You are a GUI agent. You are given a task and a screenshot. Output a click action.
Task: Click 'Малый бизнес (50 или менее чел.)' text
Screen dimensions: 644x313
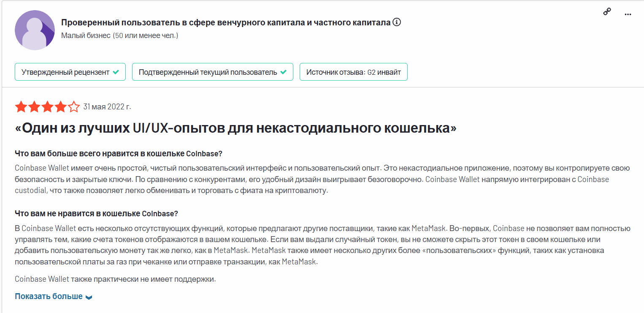pyautogui.click(x=119, y=36)
